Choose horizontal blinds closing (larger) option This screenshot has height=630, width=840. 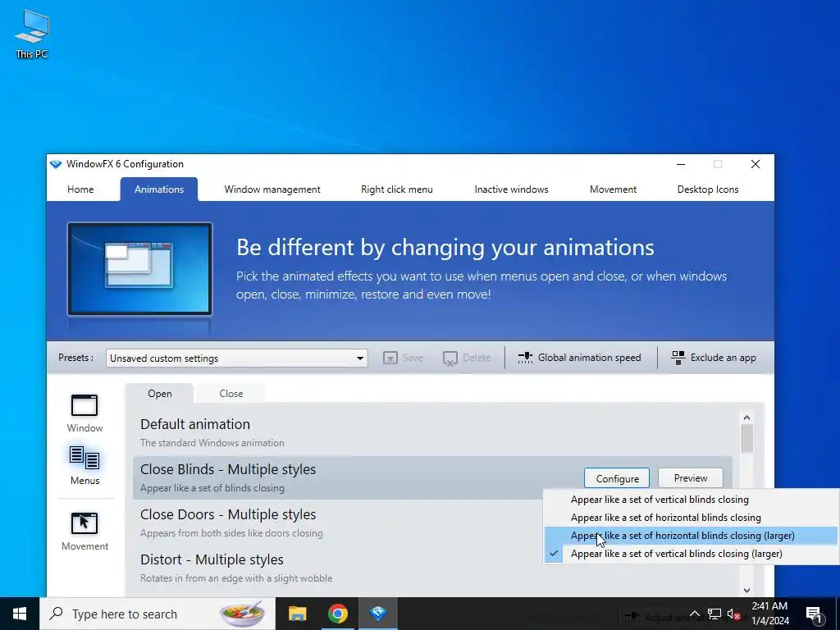(691, 536)
